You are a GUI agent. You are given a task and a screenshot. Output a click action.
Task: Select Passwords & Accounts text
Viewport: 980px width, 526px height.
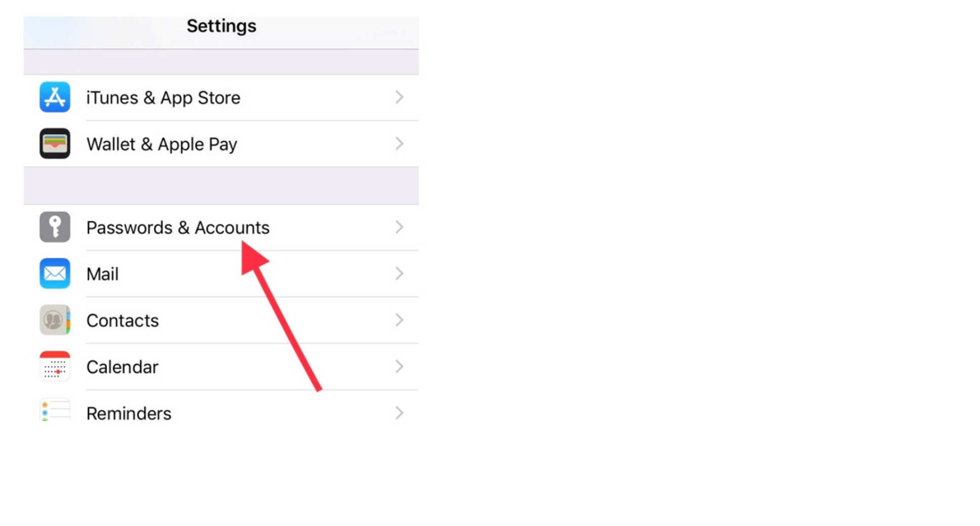(178, 228)
